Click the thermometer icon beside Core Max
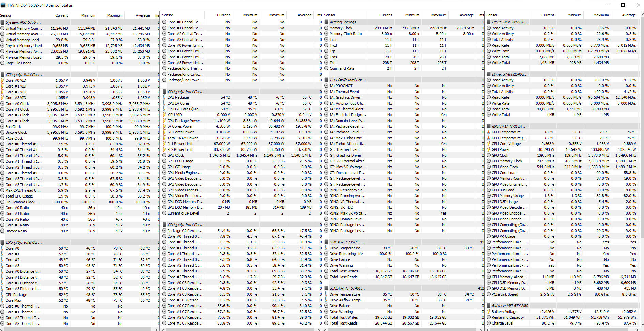 [2, 300]
